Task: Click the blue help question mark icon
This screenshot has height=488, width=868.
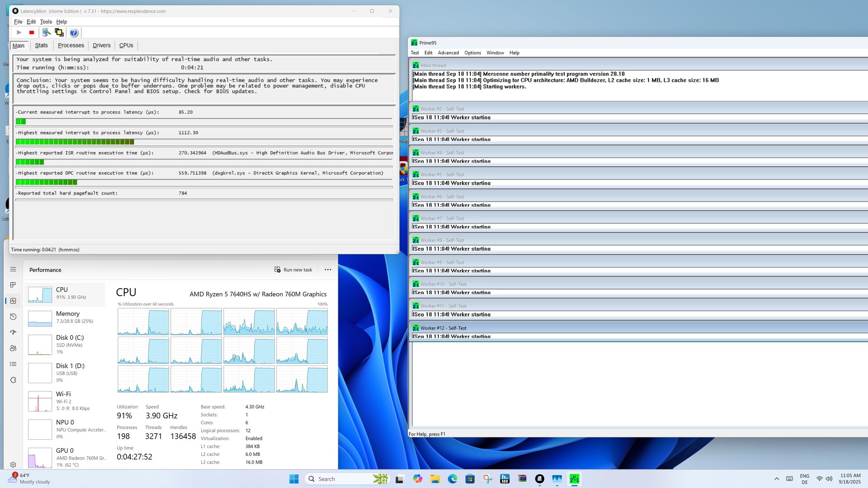Action: [74, 33]
